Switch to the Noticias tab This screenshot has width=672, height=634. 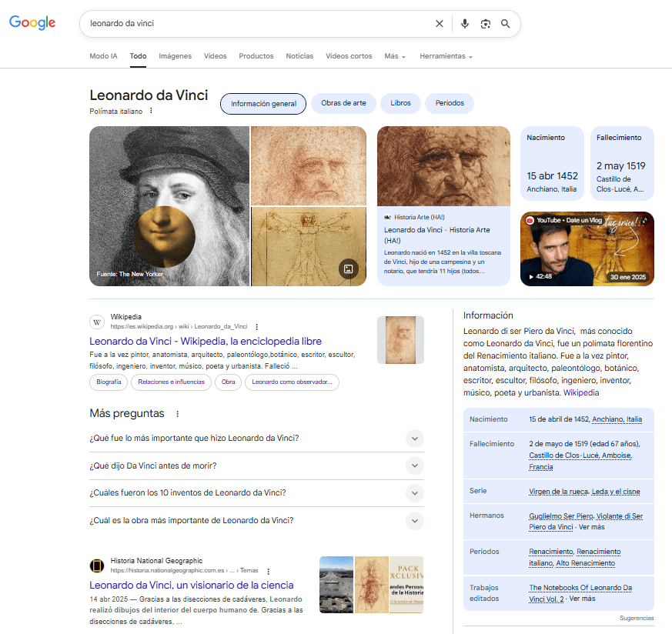coord(299,56)
